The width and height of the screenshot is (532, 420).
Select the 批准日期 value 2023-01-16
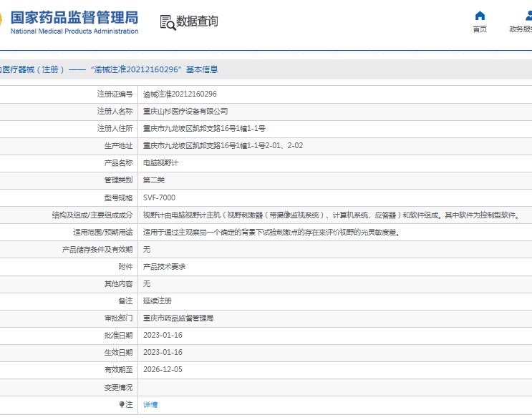(163, 335)
